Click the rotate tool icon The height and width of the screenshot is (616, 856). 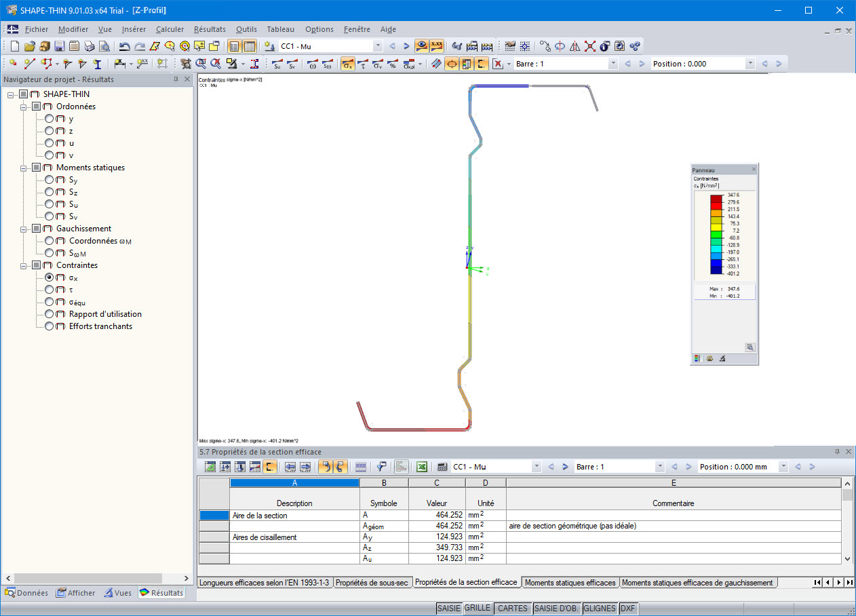click(x=560, y=46)
